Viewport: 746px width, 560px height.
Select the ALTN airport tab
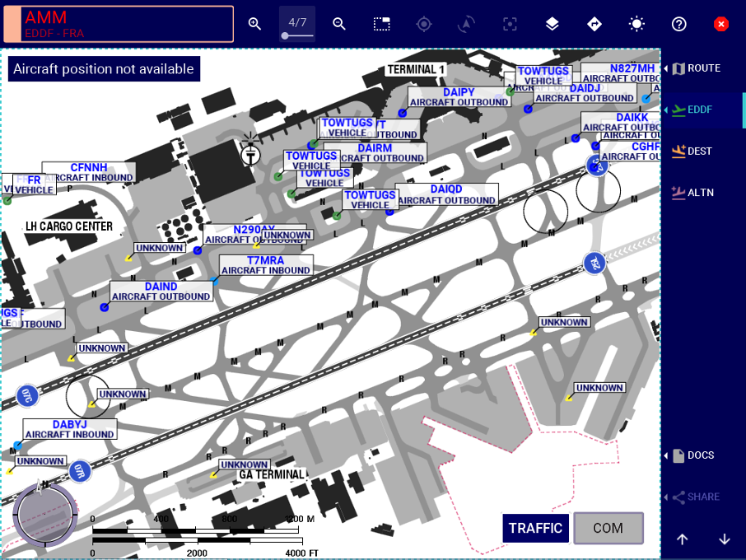click(700, 193)
